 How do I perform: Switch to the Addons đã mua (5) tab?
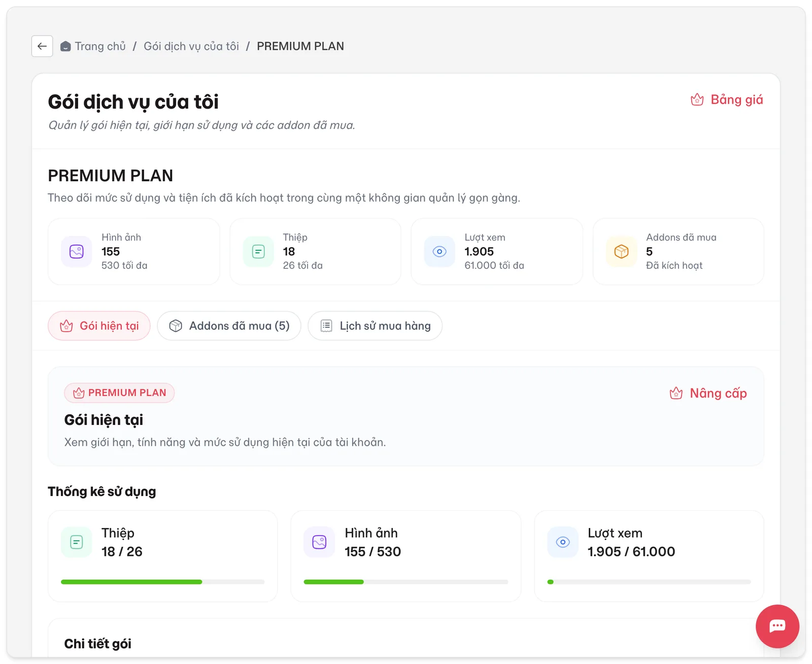coord(229,326)
